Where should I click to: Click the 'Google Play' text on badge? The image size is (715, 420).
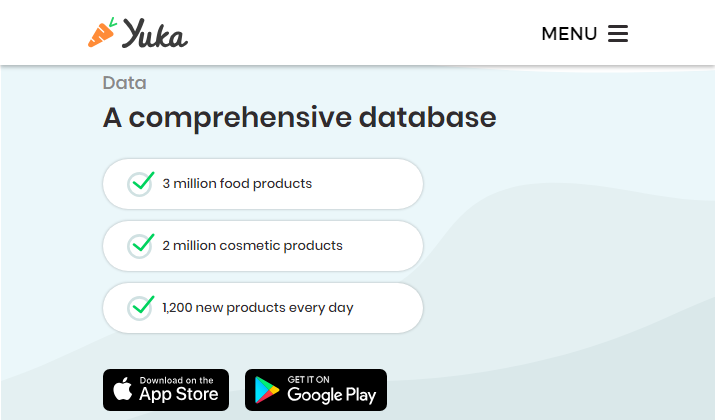(332, 395)
